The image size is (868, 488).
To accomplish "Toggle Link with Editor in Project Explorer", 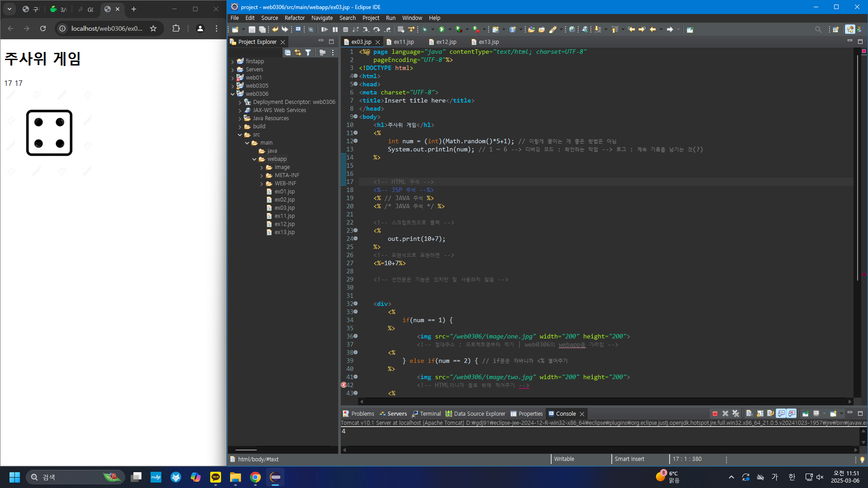I will pyautogui.click(x=298, y=53).
